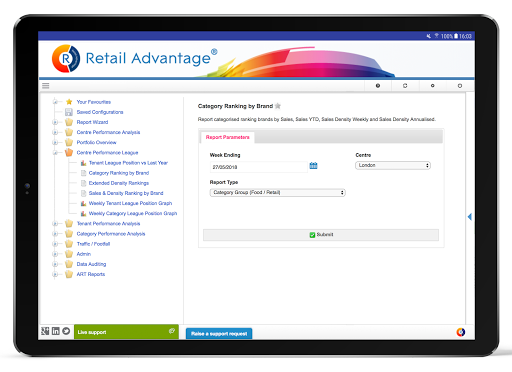The height and width of the screenshot is (372, 512).
Task: Expand the Tenant Performance Analysis node
Action: [55, 224]
